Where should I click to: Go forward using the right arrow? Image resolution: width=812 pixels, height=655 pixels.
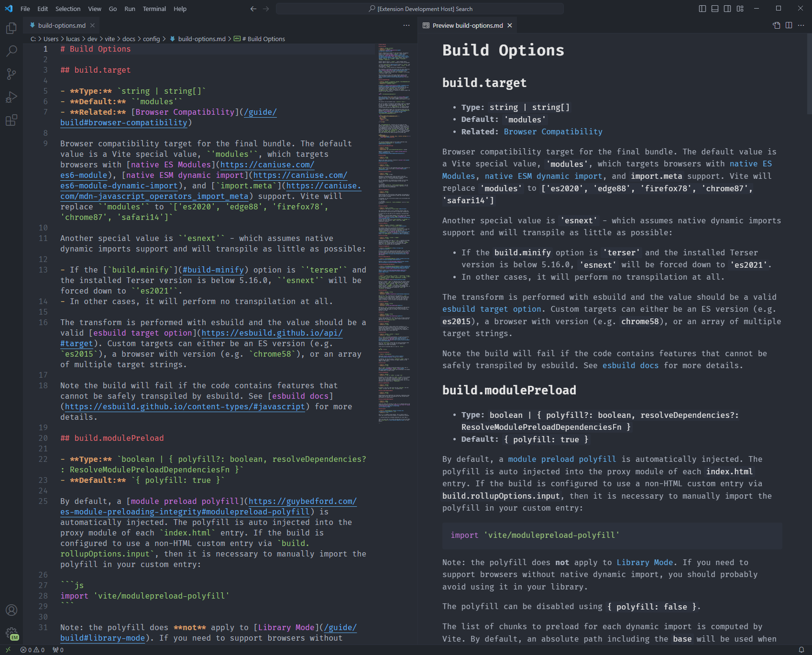click(x=266, y=9)
